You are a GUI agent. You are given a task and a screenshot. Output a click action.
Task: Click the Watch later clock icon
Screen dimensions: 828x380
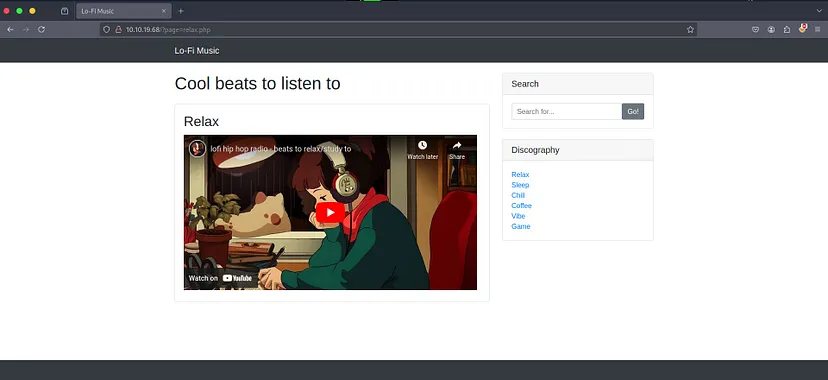(x=422, y=145)
